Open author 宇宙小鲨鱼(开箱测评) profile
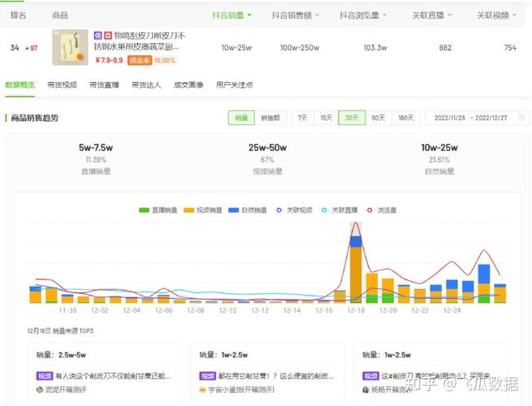532x406 pixels. pyautogui.click(x=241, y=390)
